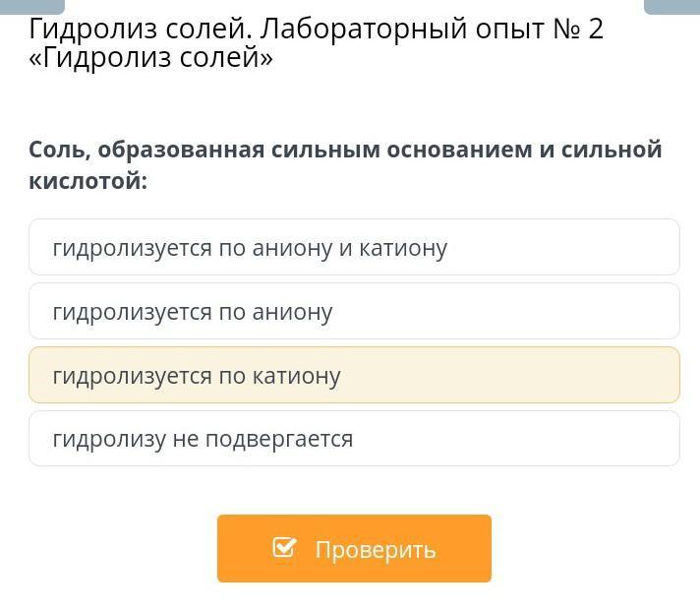Click the 'Проверить' label text
The width and height of the screenshot is (700, 611).
375,549
